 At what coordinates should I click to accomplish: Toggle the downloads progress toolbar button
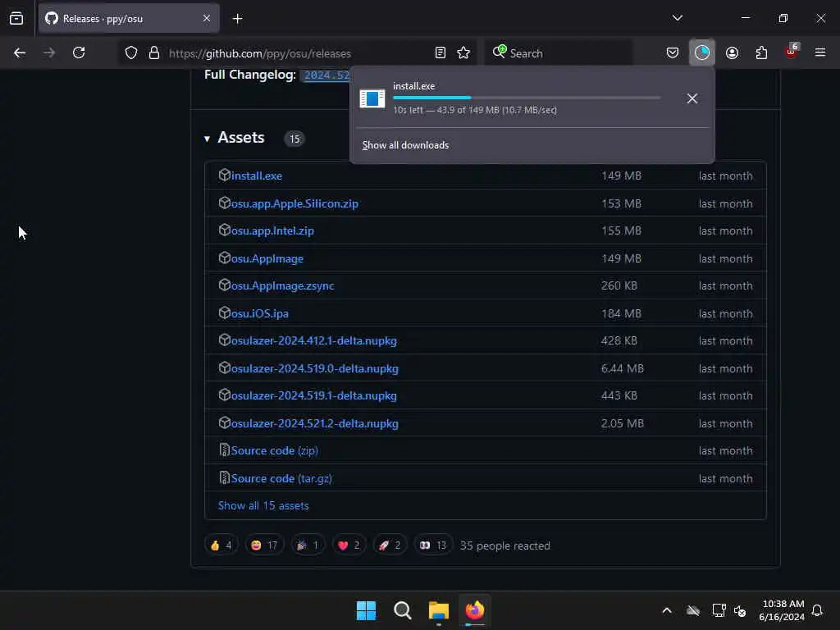(702, 52)
